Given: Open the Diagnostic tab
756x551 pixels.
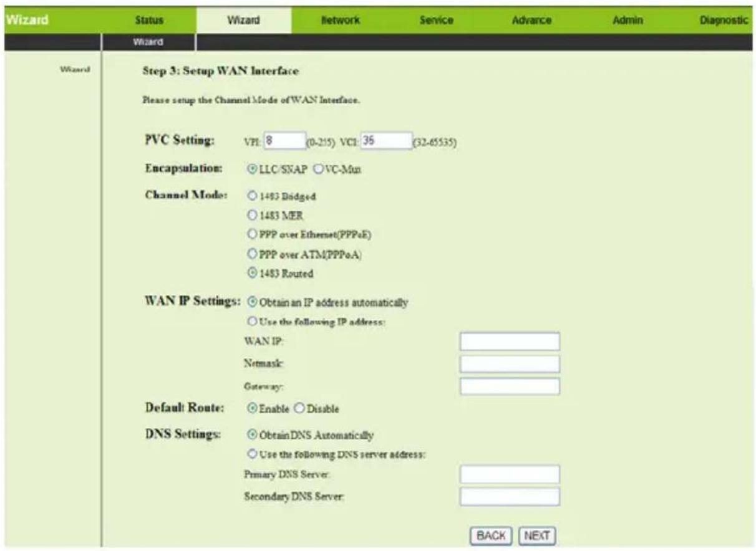Looking at the screenshot, I should (x=724, y=21).
